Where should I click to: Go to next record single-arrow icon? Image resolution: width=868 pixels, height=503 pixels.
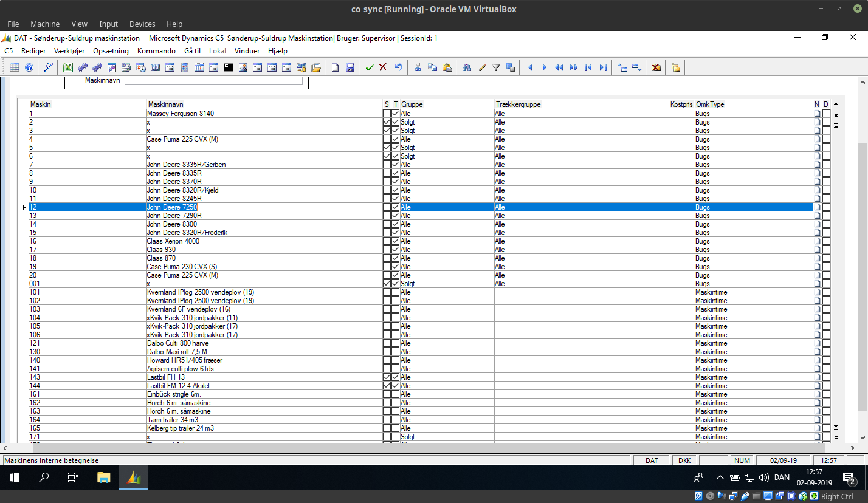tap(545, 67)
